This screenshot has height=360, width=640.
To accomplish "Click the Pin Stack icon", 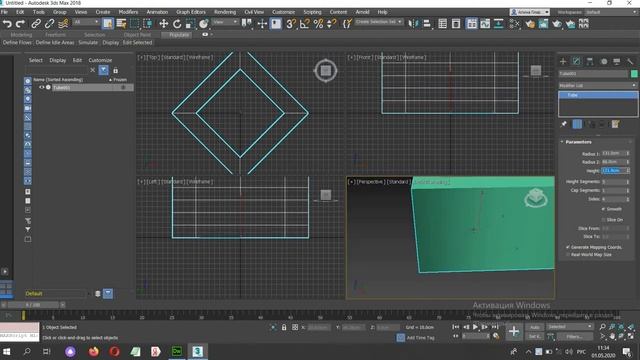I will point(564,124).
